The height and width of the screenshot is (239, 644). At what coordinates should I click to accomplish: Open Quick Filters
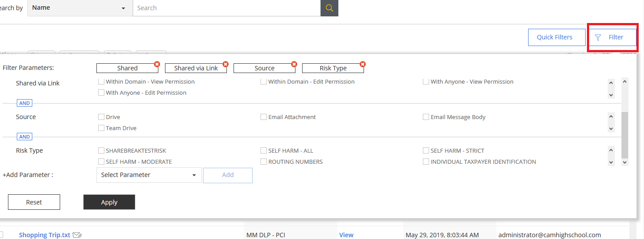[554, 37]
